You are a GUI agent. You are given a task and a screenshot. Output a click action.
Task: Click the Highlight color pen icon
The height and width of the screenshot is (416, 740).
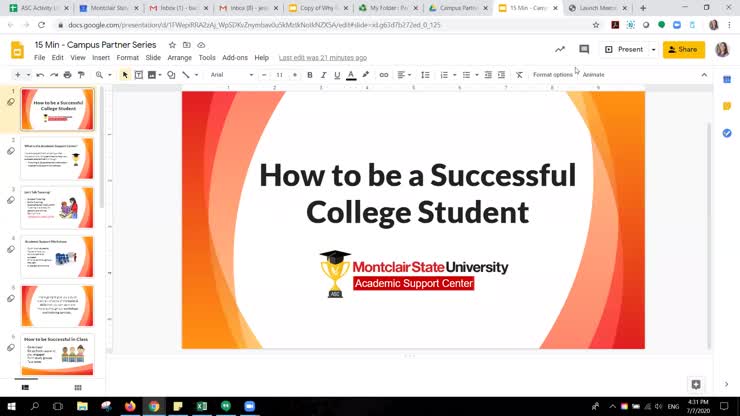coord(365,75)
